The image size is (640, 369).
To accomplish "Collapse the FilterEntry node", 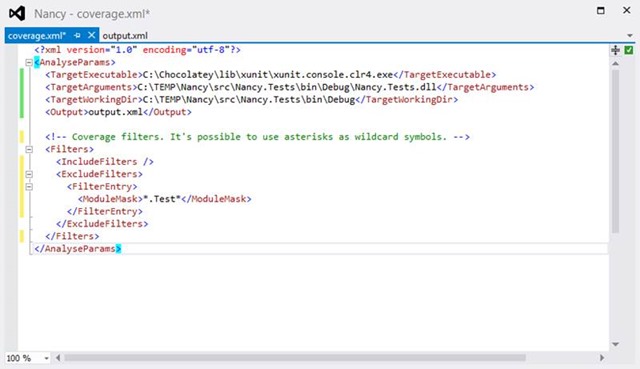I will tap(29, 187).
